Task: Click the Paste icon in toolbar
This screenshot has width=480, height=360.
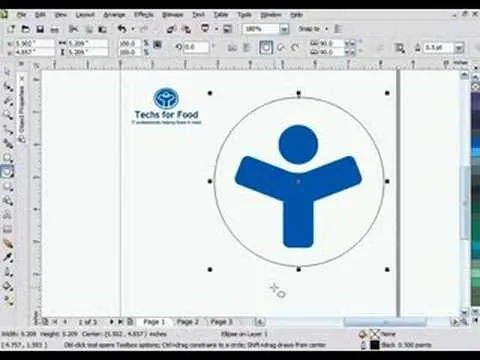Action: (102, 29)
